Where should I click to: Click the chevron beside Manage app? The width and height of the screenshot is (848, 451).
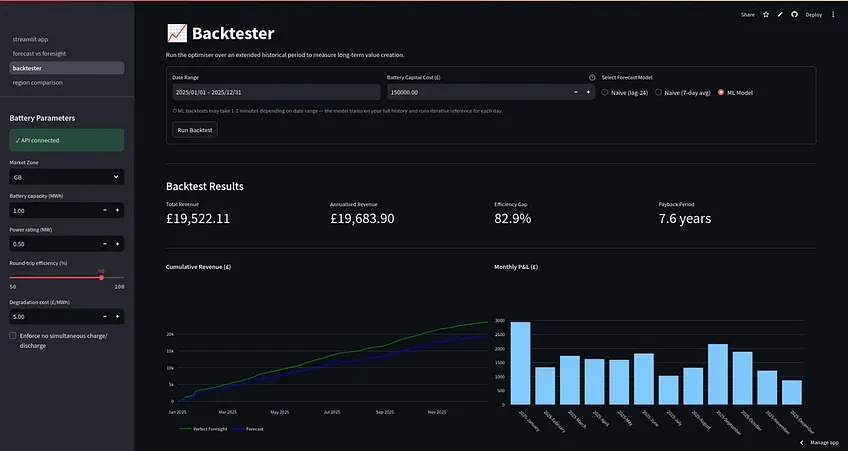pyautogui.click(x=801, y=442)
